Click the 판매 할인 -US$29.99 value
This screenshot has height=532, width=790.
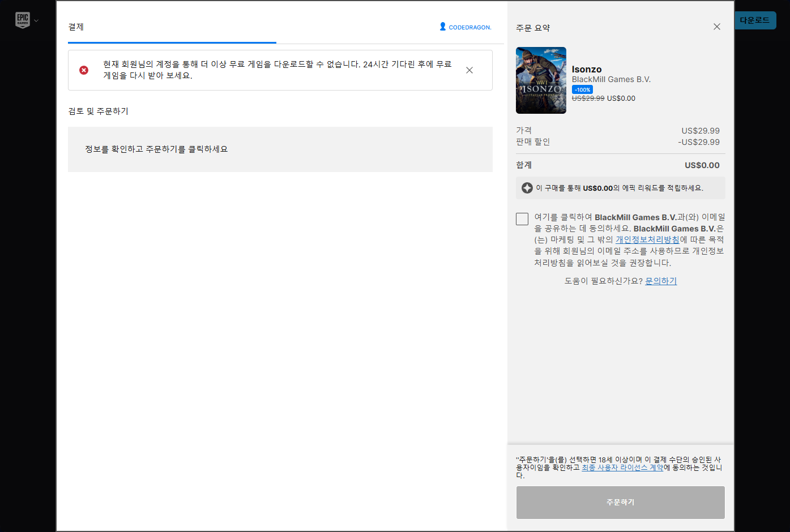699,142
